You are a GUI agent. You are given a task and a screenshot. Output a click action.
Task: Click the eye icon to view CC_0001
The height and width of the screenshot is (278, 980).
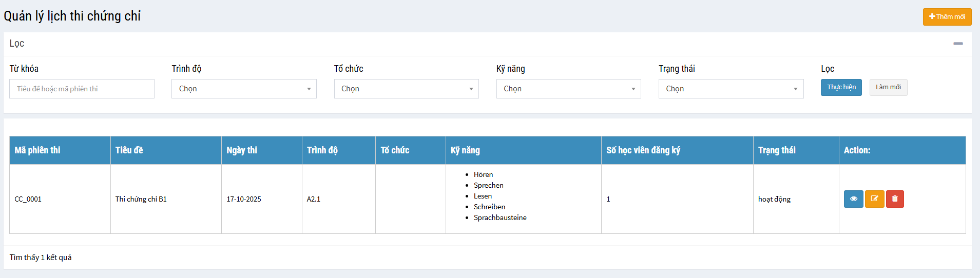coord(853,199)
